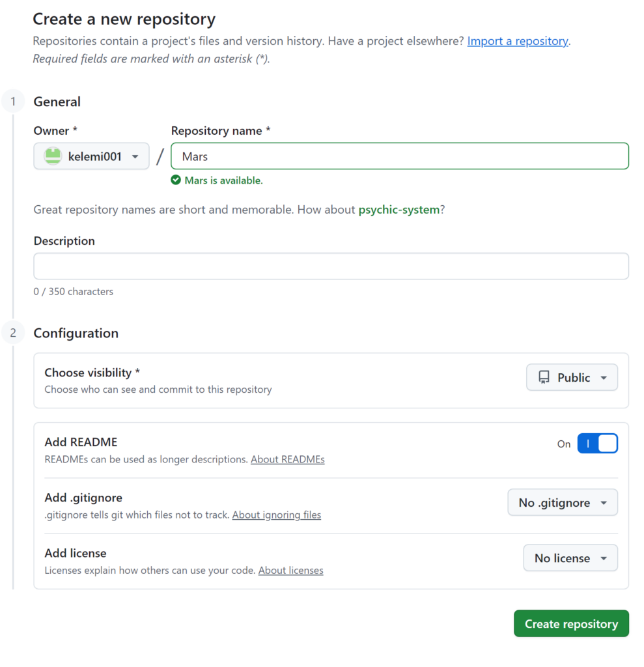Open the About READMEs link
This screenshot has height=667, width=644.
(x=287, y=459)
